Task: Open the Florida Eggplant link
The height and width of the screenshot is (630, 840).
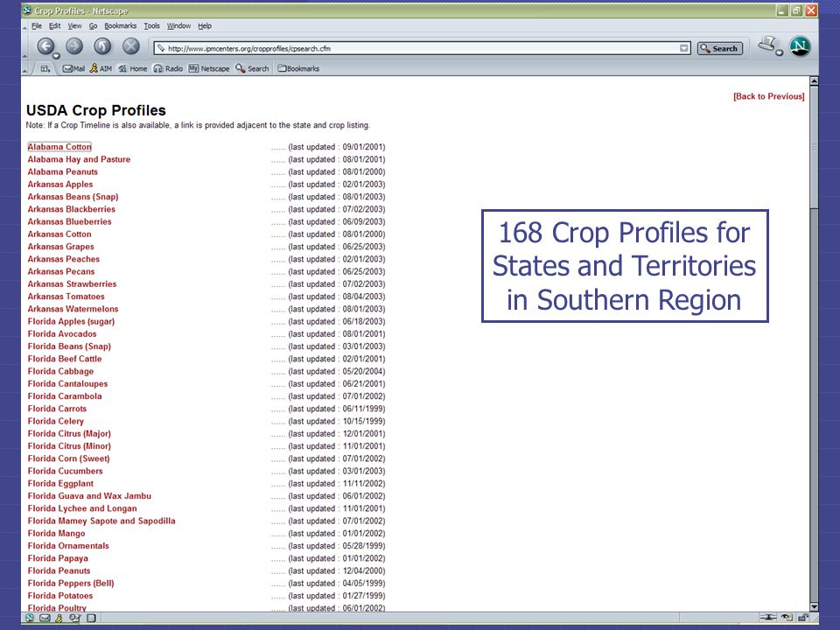Action: (x=60, y=484)
